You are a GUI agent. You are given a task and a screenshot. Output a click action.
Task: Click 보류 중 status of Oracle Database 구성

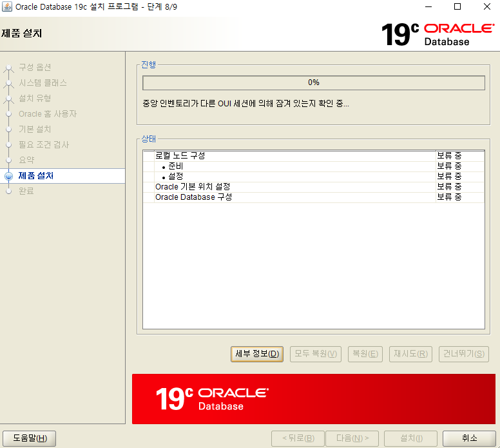pyautogui.click(x=449, y=197)
